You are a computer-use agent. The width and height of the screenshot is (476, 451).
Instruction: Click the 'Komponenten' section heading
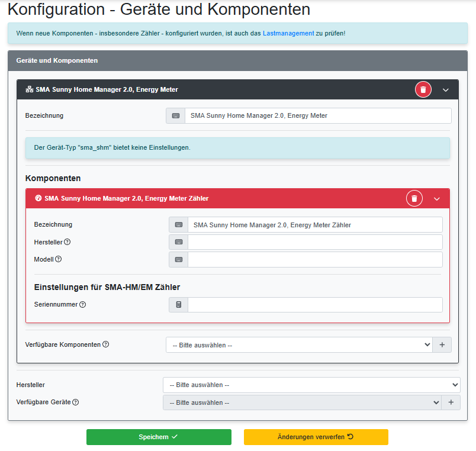[x=53, y=178]
